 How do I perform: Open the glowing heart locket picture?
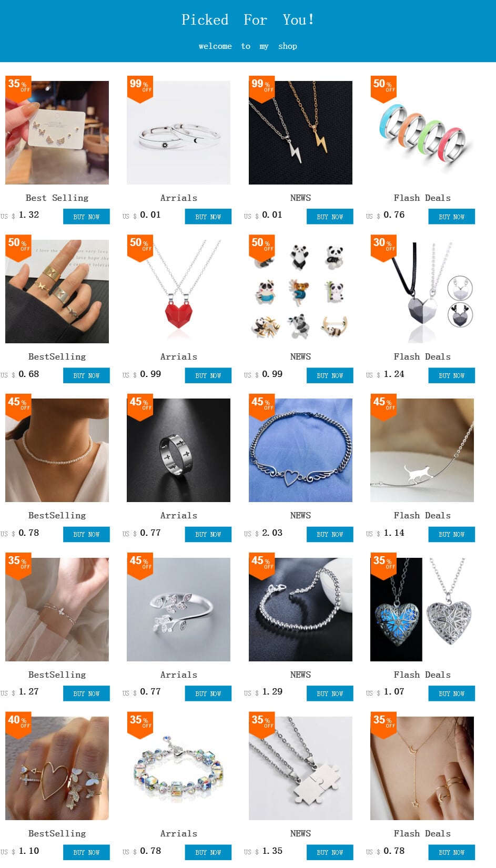422,609
